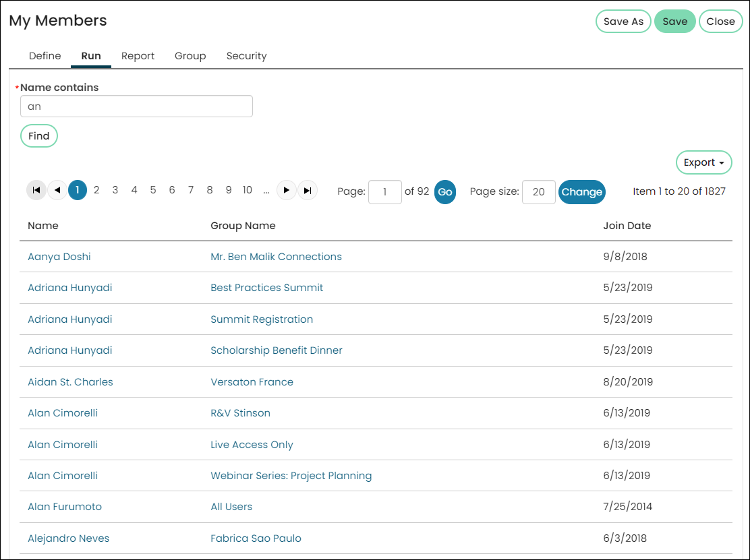750x560 pixels.
Task: Switch to the Define tab
Action: [45, 56]
